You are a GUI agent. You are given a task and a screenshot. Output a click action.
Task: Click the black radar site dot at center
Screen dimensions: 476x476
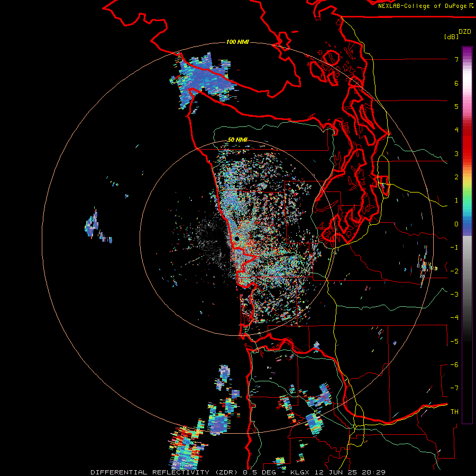236,239
